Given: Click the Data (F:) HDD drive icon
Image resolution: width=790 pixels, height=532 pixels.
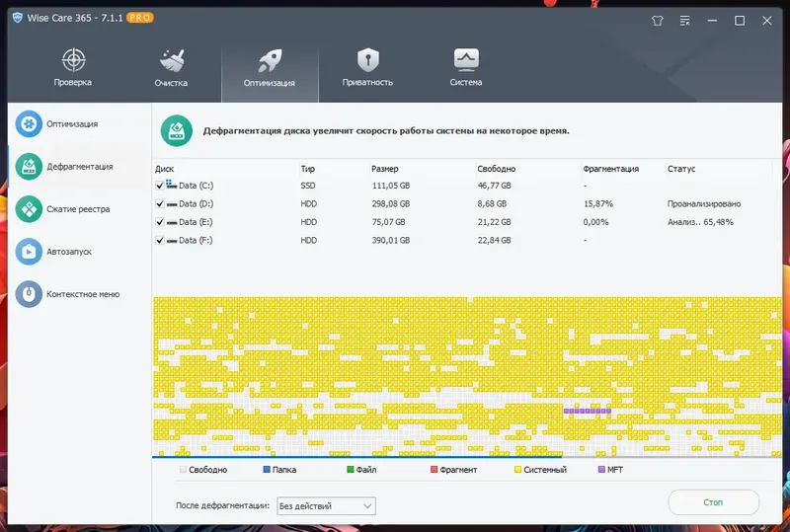Looking at the screenshot, I should (x=171, y=240).
